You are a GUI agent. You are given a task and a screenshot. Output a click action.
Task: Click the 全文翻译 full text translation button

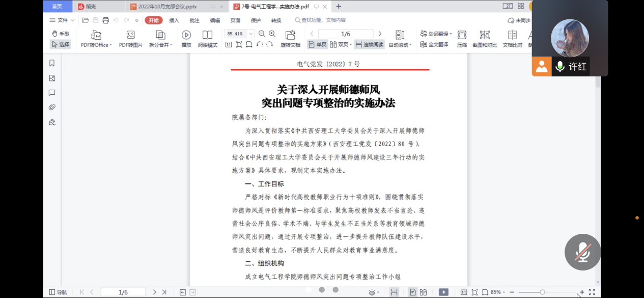point(434,45)
